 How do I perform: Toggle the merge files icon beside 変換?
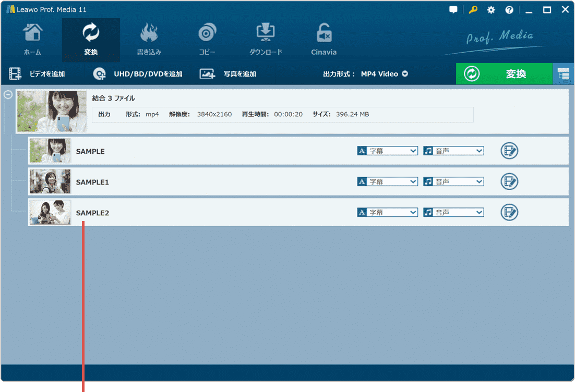563,74
